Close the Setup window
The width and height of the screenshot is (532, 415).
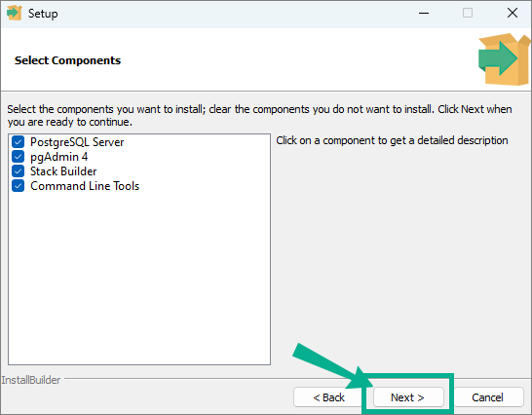pyautogui.click(x=512, y=13)
